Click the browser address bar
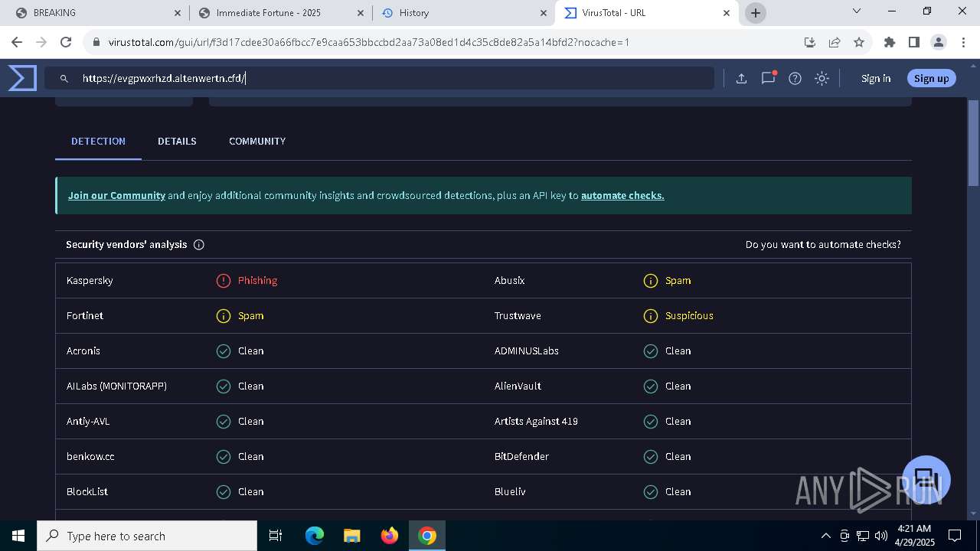The width and height of the screenshot is (980, 551). pyautogui.click(x=444, y=42)
